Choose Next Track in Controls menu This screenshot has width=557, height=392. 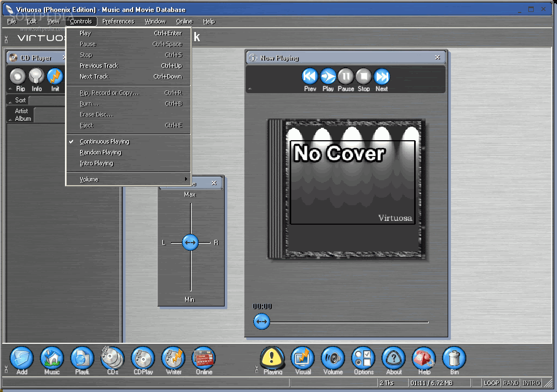coord(129,76)
